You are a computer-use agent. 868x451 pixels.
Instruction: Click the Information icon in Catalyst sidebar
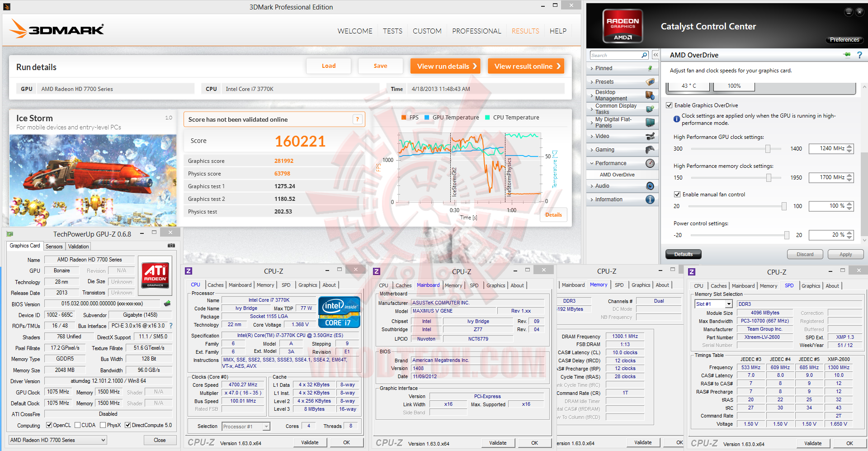point(650,199)
